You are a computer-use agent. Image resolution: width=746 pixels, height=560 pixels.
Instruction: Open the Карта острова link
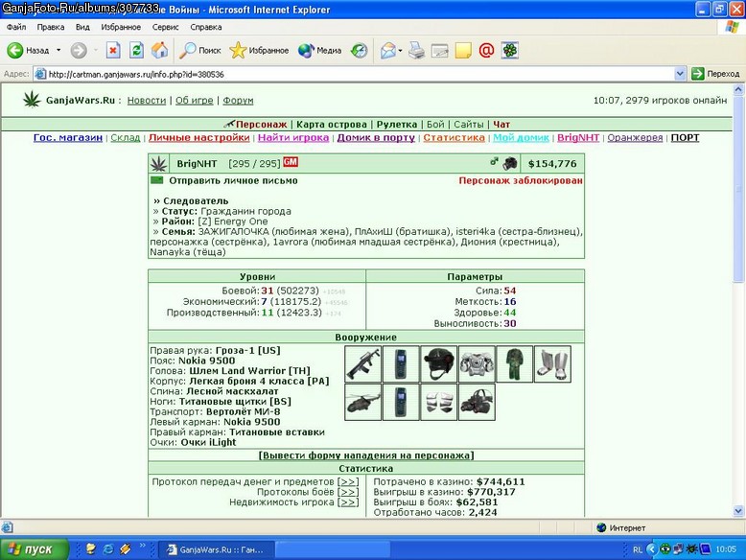point(332,125)
